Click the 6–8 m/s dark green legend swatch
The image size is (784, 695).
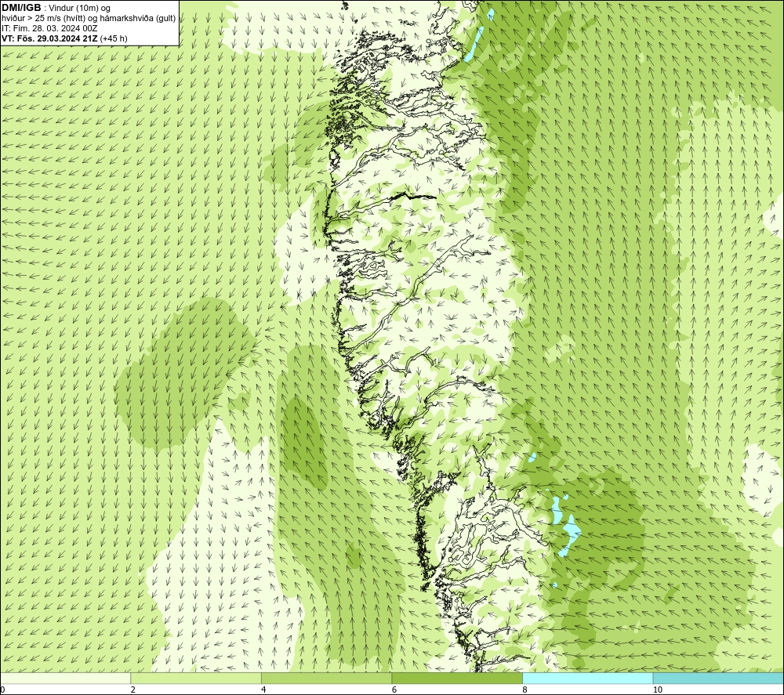click(457, 679)
